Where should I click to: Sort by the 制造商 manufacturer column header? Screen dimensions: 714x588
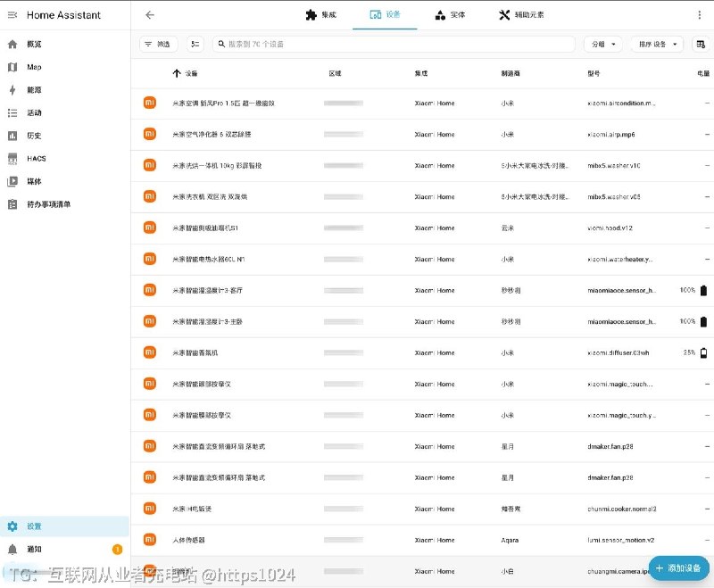pos(511,73)
